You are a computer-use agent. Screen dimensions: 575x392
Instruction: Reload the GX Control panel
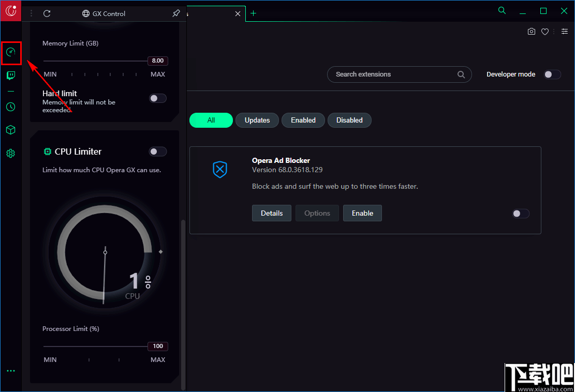[47, 13]
